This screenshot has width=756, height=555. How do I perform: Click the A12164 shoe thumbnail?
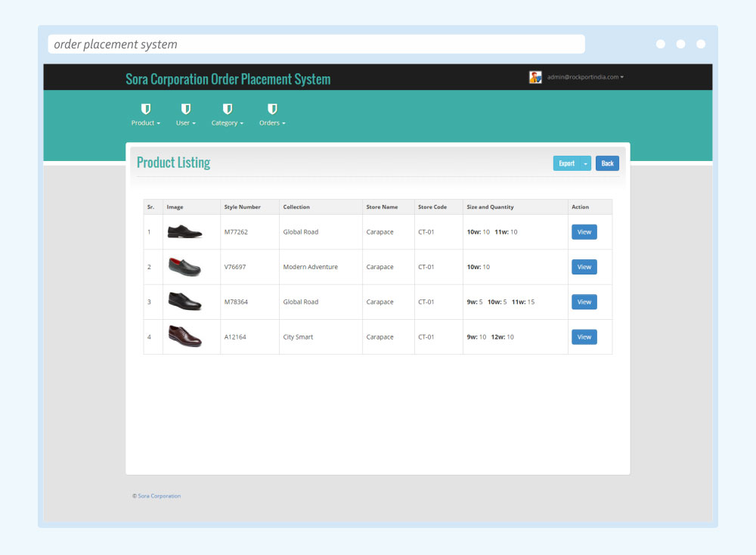click(x=184, y=336)
